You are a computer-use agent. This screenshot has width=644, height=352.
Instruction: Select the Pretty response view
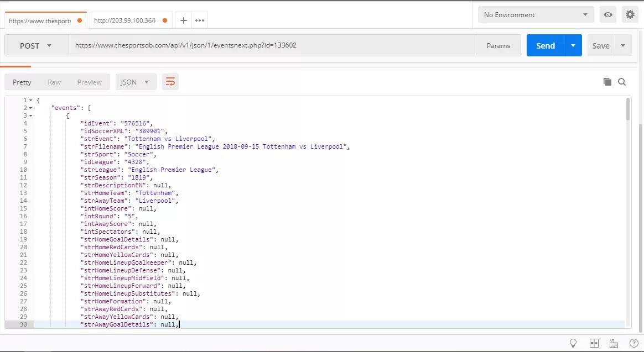point(22,82)
